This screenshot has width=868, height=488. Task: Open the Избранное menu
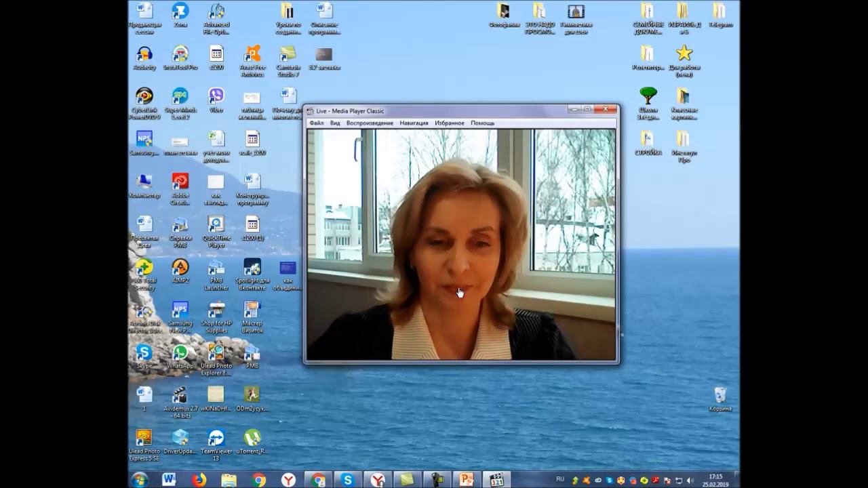click(450, 123)
